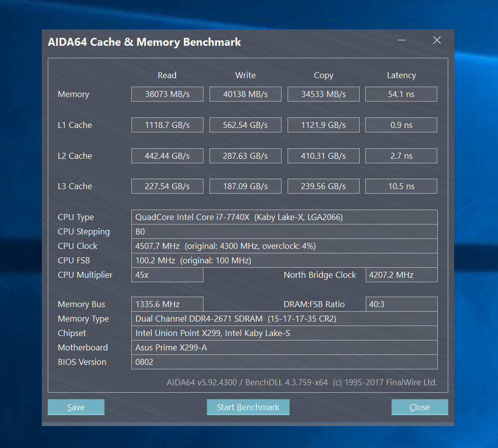
Task: Click the CPU Clock label
Action: pos(78,246)
